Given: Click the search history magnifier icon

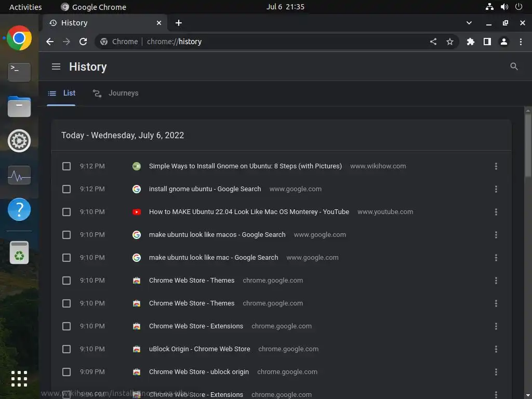Looking at the screenshot, I should (x=514, y=66).
